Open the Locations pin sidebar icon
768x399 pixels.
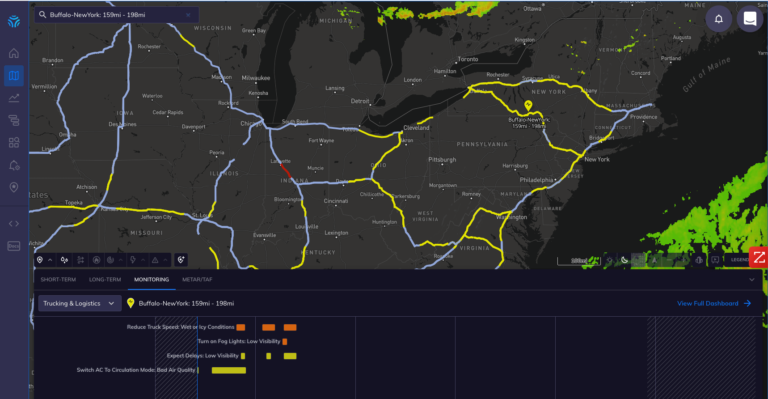click(14, 188)
